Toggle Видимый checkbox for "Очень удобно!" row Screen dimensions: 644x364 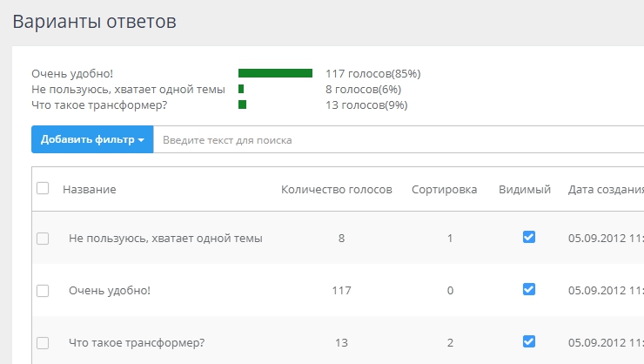click(528, 289)
